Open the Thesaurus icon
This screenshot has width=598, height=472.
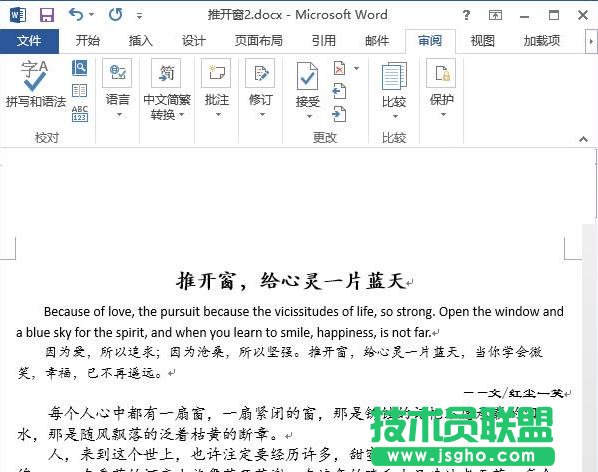point(79,91)
